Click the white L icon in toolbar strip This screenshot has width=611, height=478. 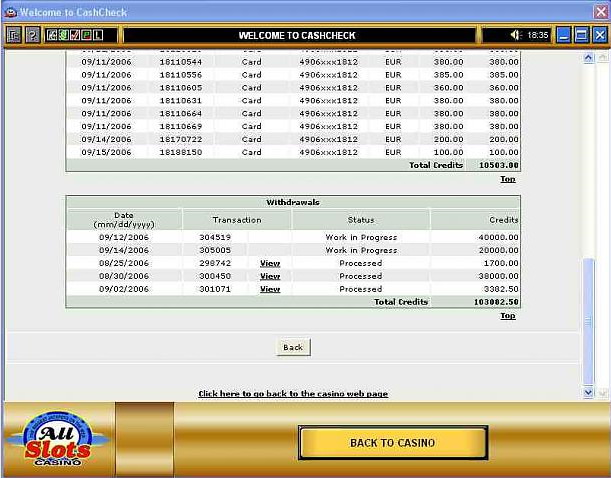point(98,35)
